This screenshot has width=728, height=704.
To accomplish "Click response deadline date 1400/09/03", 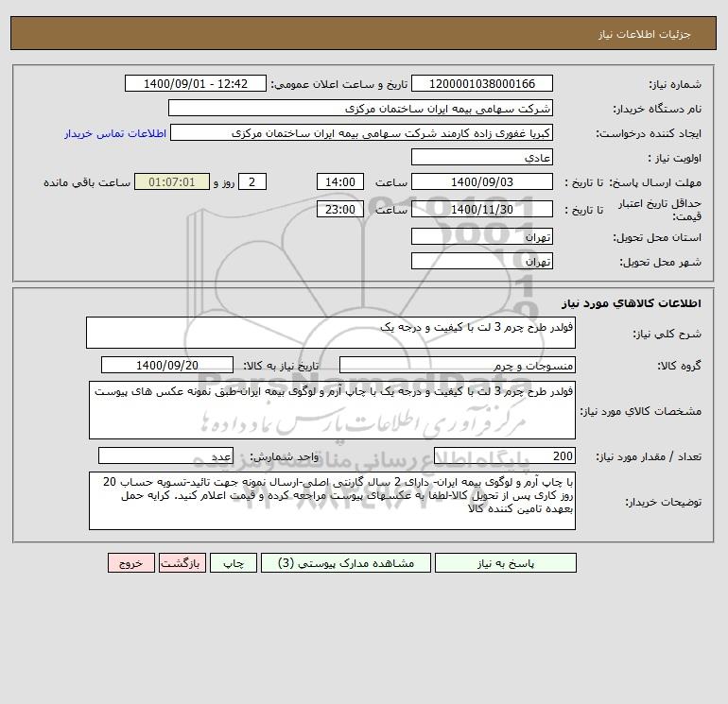I will (482, 182).
